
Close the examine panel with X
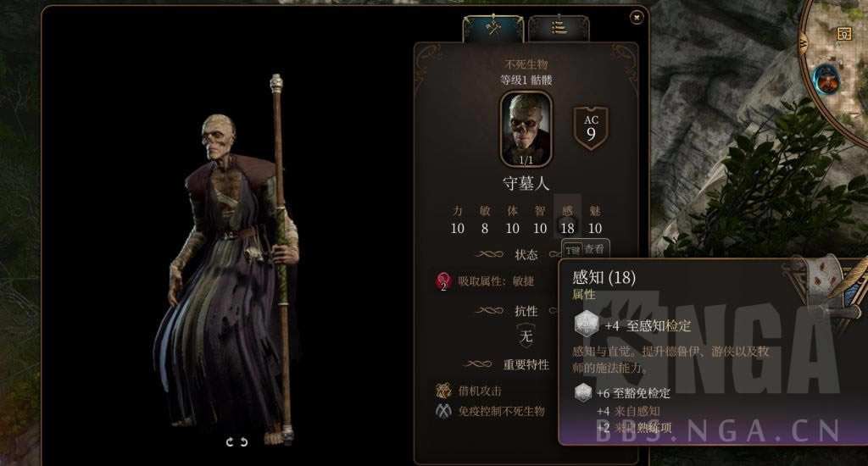point(637,18)
